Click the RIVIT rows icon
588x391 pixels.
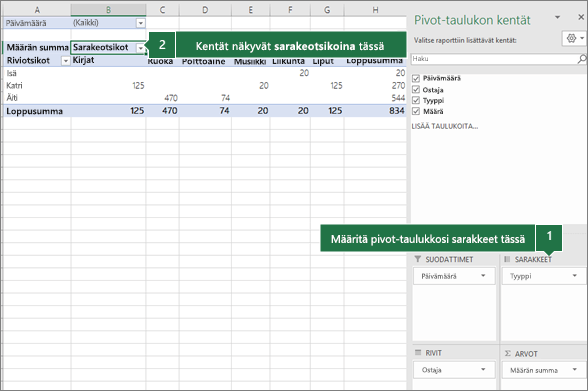418,352
